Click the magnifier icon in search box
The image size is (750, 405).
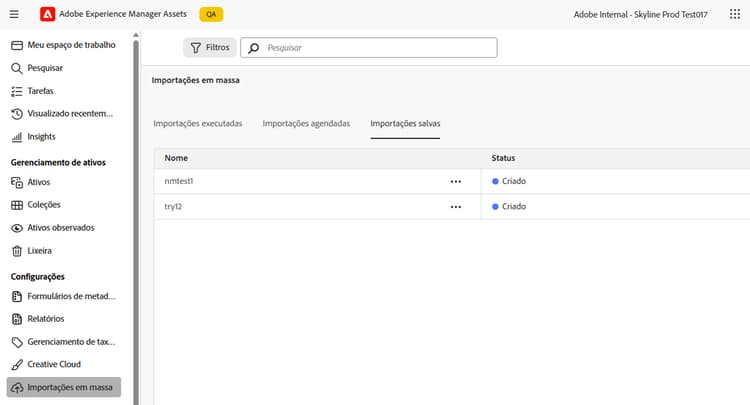(x=254, y=48)
